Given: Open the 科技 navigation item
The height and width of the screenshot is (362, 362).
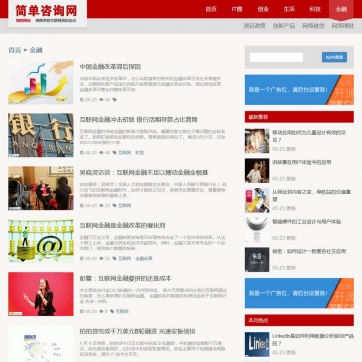Looking at the screenshot, I should 315,9.
